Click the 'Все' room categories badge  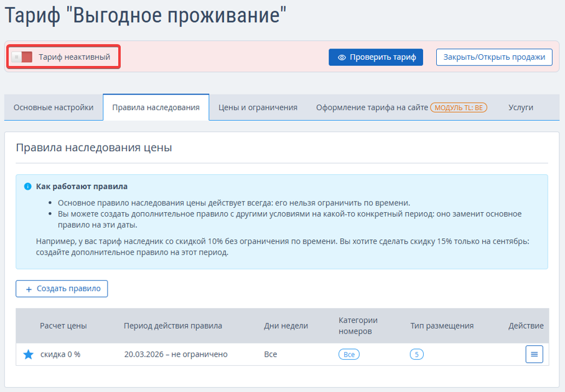[x=349, y=355]
